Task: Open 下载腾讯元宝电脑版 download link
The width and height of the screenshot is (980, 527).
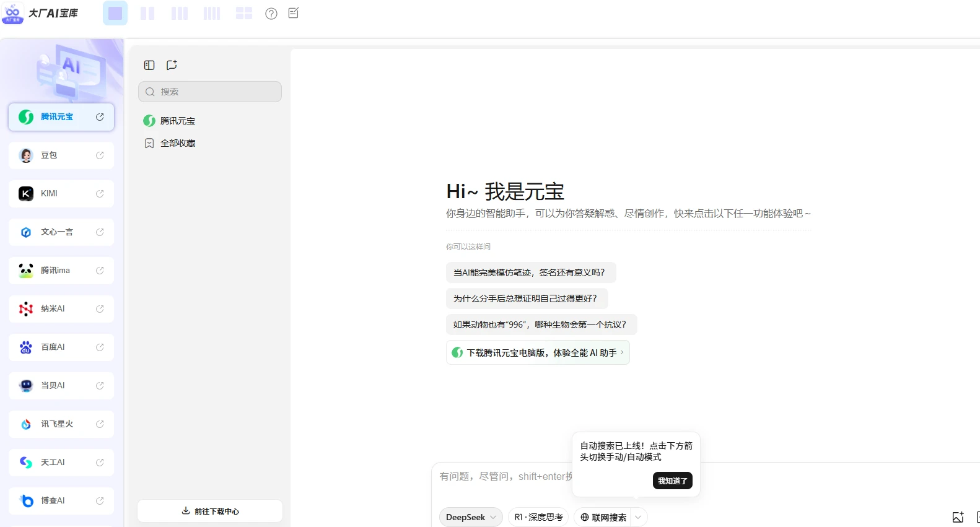Action: pos(538,352)
